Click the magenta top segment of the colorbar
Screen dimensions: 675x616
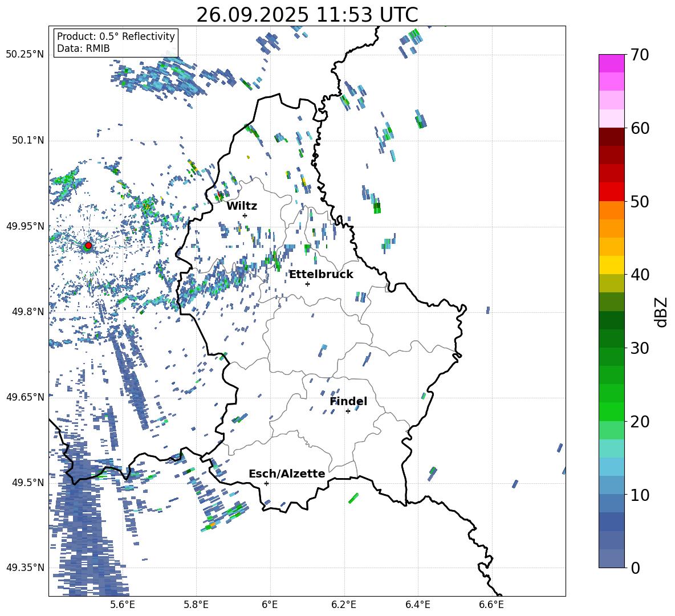point(612,63)
